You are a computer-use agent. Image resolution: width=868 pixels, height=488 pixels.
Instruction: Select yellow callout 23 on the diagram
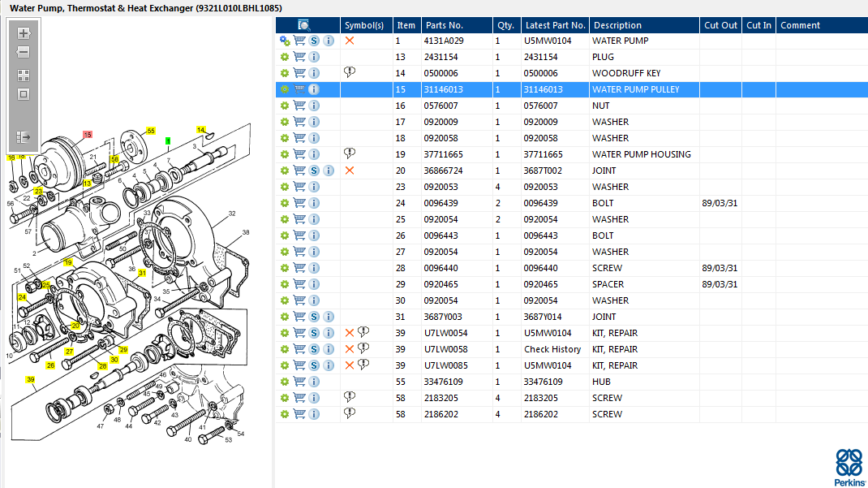click(x=38, y=191)
